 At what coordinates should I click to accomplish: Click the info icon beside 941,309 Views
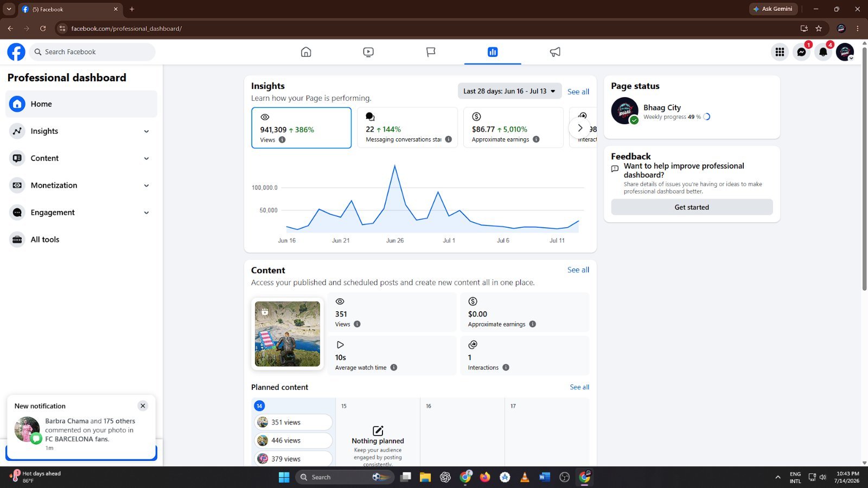click(282, 140)
